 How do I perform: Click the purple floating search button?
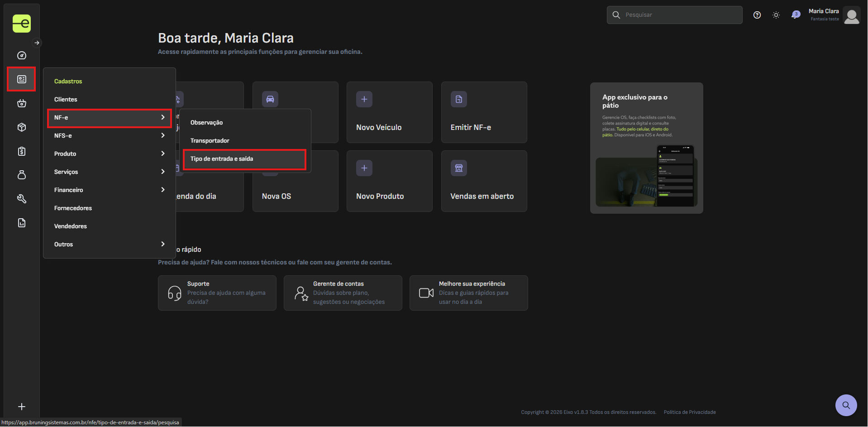pos(846,405)
